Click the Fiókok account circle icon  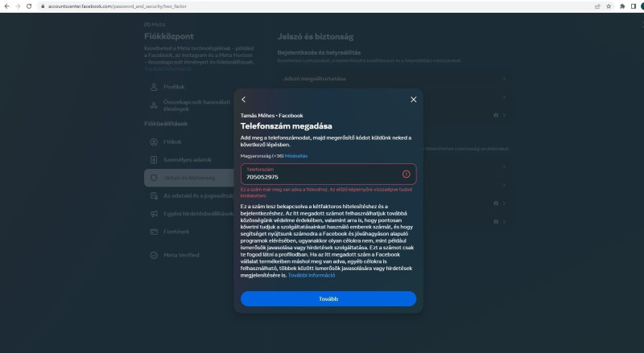pyautogui.click(x=154, y=142)
